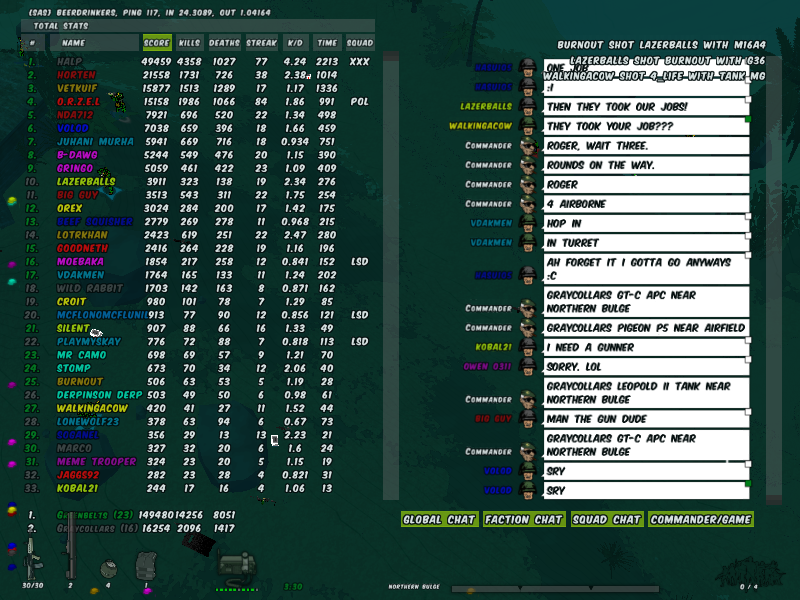Select player MR CAMO in the scoreboard

(81, 355)
